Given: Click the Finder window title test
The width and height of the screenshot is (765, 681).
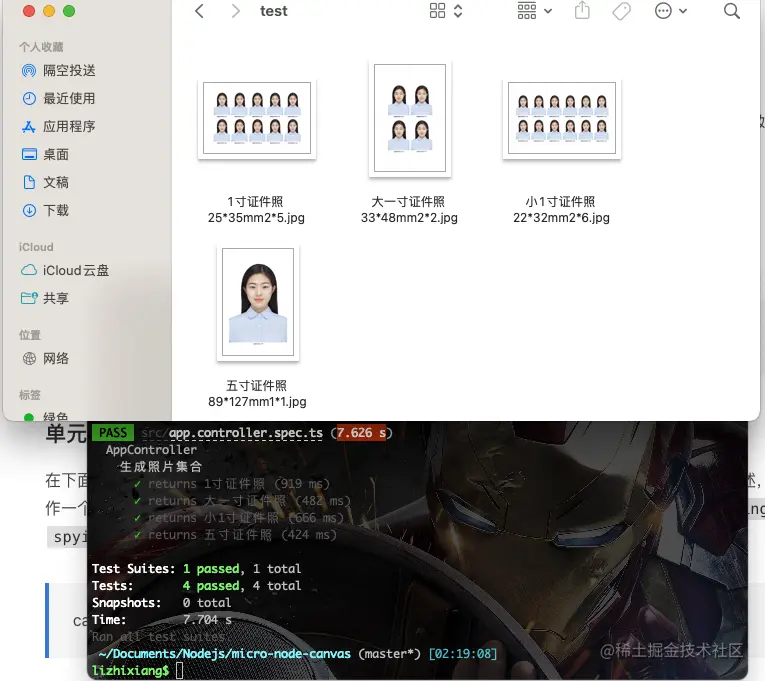Looking at the screenshot, I should [x=274, y=11].
